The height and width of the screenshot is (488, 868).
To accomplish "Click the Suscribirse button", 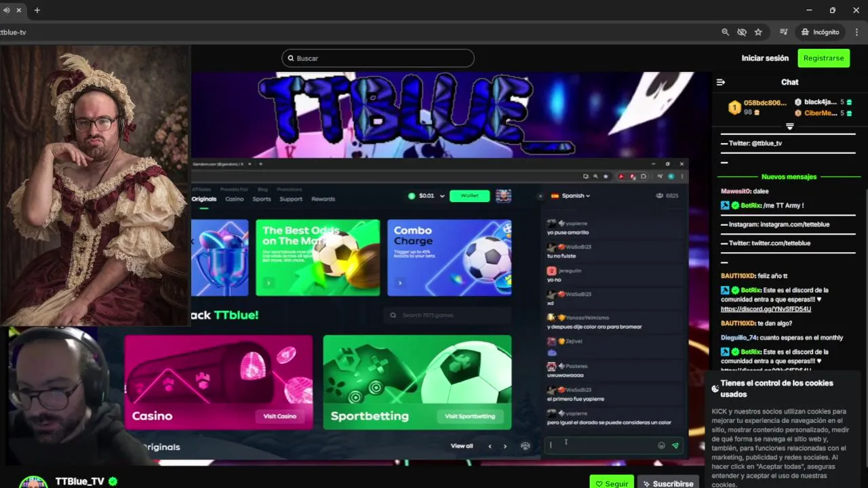I will [x=669, y=483].
